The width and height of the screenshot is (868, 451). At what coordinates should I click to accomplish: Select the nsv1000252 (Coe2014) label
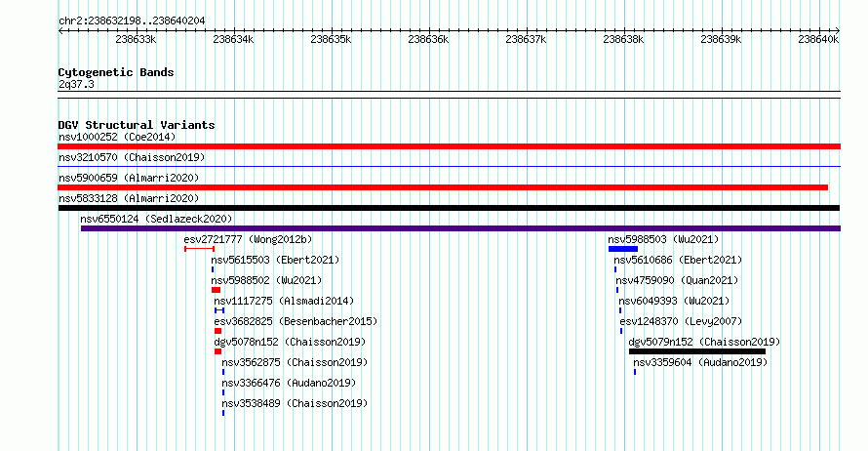[117, 137]
